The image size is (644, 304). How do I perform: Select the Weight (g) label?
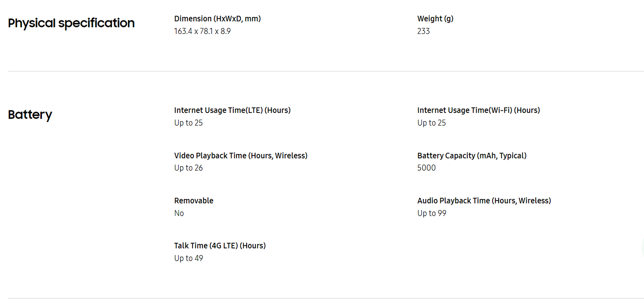point(435,19)
